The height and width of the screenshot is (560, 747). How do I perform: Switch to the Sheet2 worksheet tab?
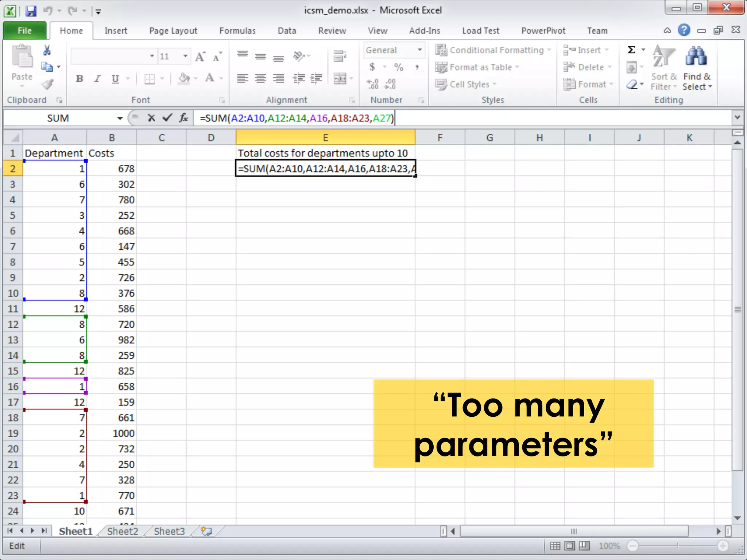coord(123,531)
